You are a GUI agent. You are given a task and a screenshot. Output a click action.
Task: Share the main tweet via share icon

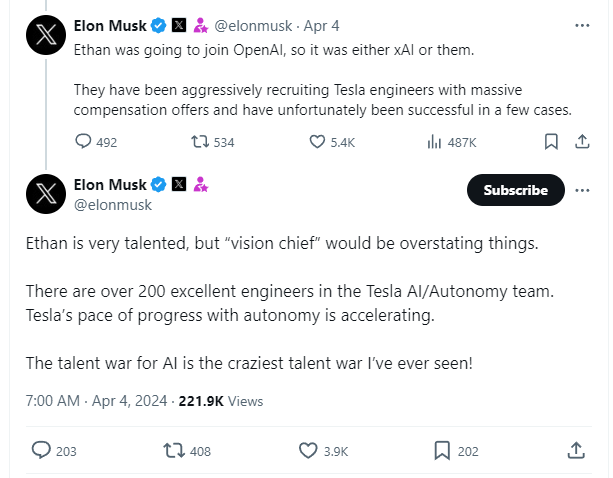pos(576,450)
